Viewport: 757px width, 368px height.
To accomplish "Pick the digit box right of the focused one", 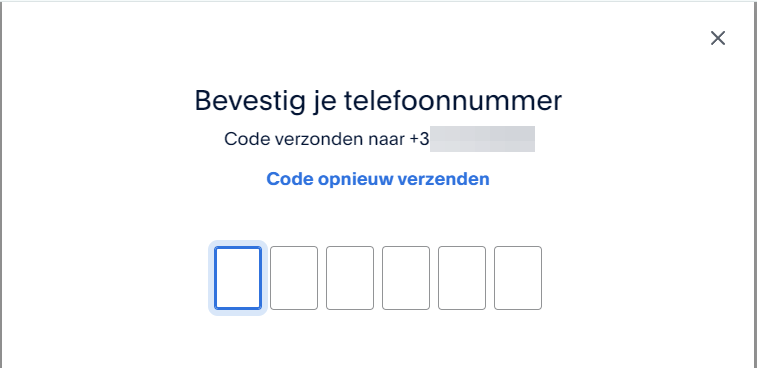I will click(294, 278).
